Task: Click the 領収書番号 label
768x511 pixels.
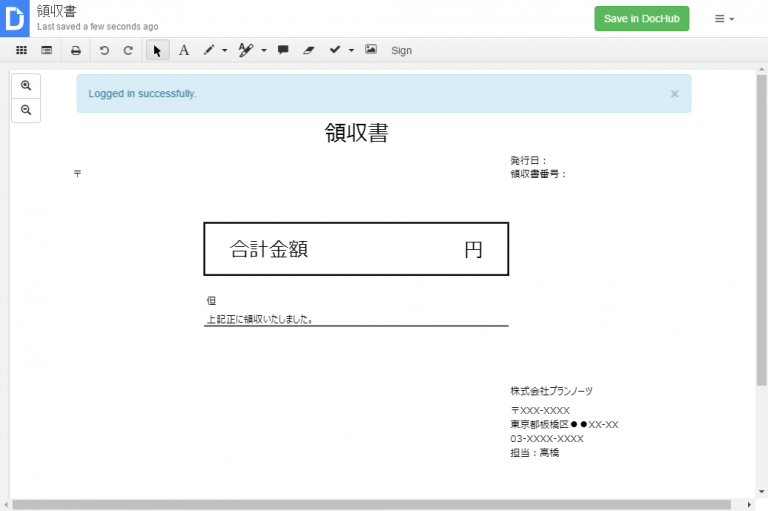Action: click(538, 174)
